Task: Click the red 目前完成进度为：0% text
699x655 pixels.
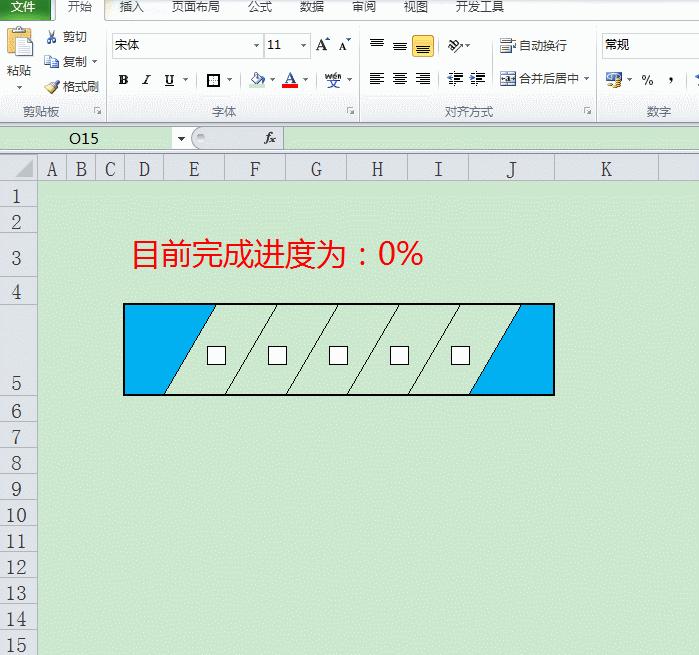Action: click(x=277, y=254)
